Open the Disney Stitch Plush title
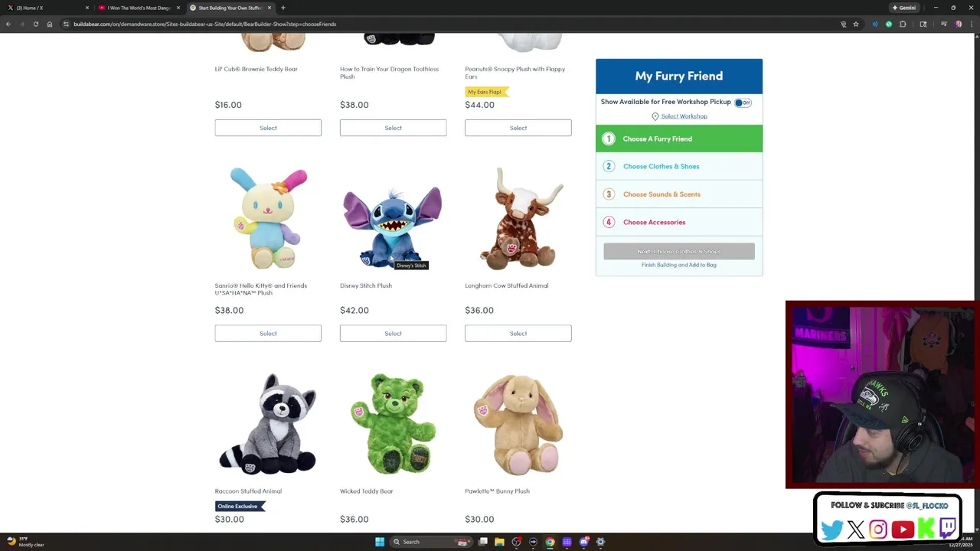 366,285
